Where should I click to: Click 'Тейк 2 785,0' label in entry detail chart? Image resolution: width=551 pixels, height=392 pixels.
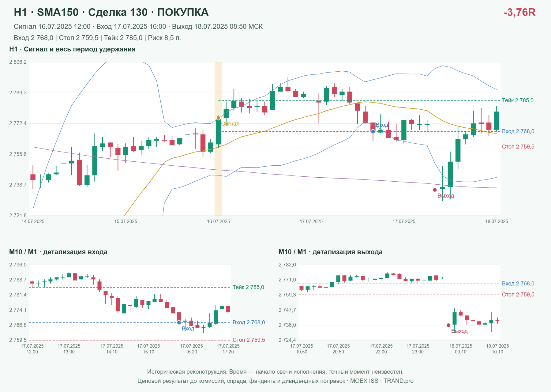tap(248, 287)
